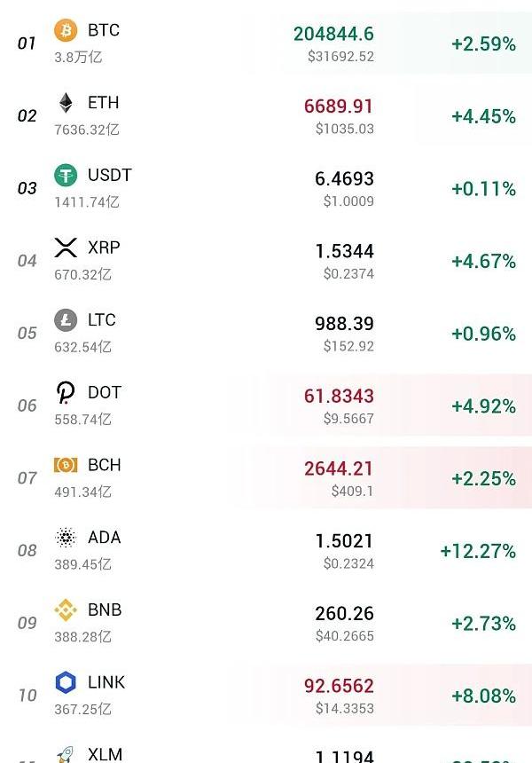Click the green Tether USDT icon
Viewport: 532px width, 763px height.
[66, 176]
